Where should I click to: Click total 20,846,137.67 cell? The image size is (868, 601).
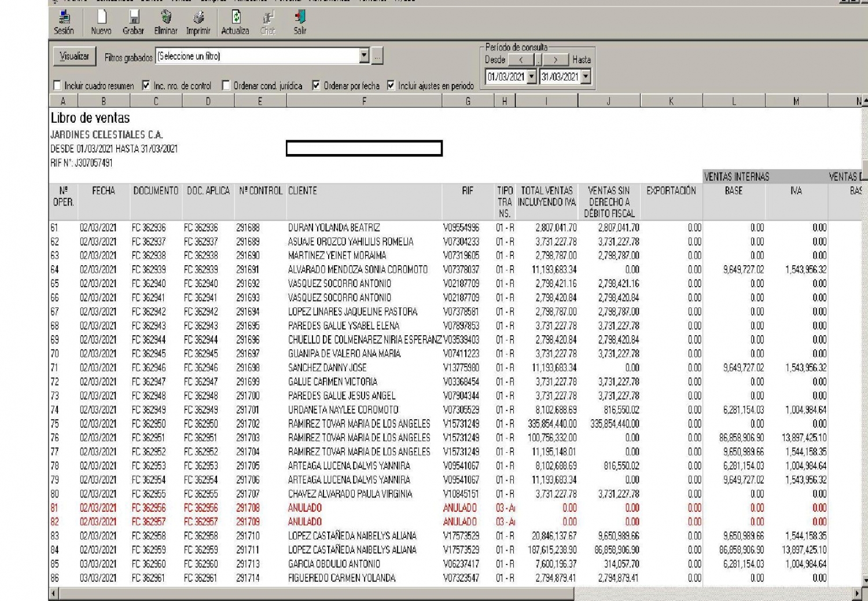[554, 536]
